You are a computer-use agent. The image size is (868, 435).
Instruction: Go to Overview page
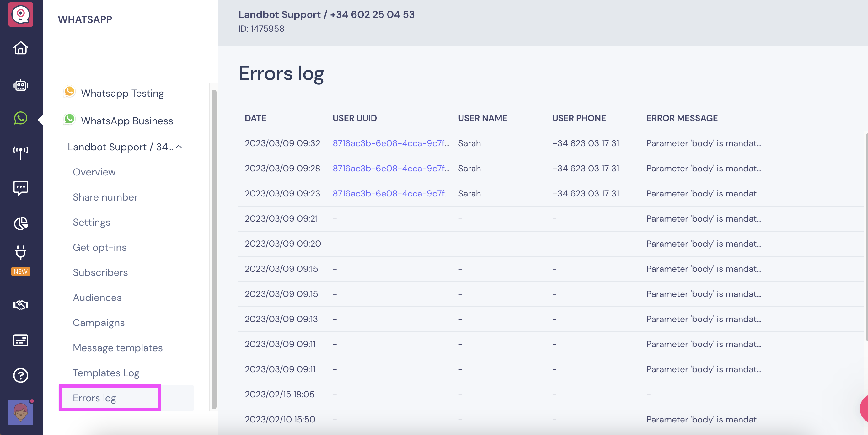point(94,172)
